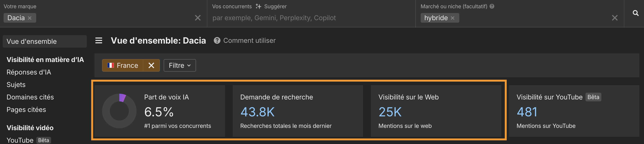This screenshot has height=144, width=644.
Task: Switch to Réponses d'IA view
Action: coord(29,72)
